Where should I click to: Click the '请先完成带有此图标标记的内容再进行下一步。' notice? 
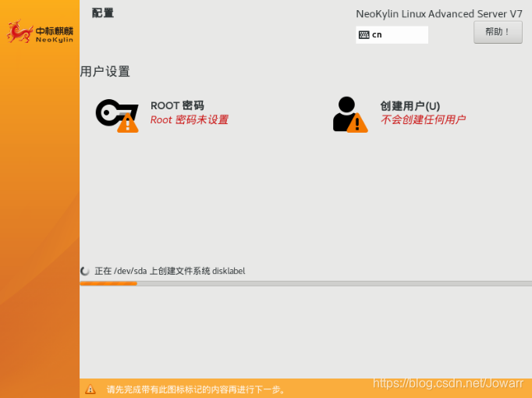[x=196, y=389]
